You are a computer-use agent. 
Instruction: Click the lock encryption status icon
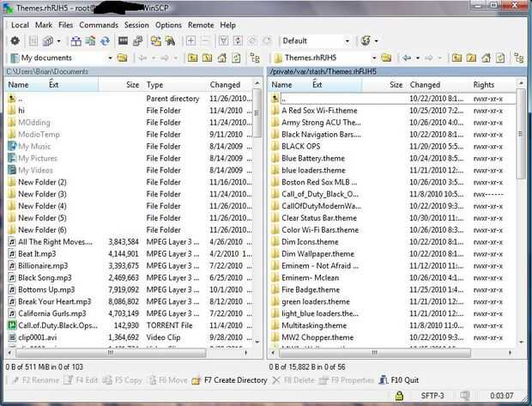tap(399, 396)
